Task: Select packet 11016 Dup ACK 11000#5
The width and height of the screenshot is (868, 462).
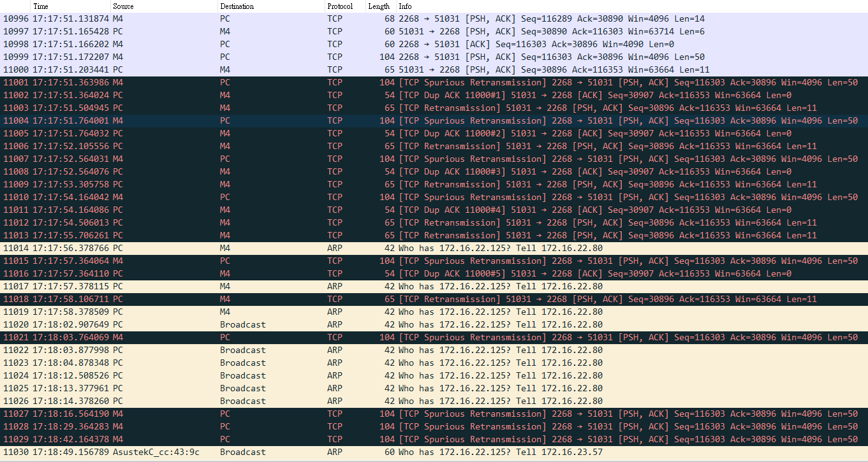Action: [x=434, y=274]
